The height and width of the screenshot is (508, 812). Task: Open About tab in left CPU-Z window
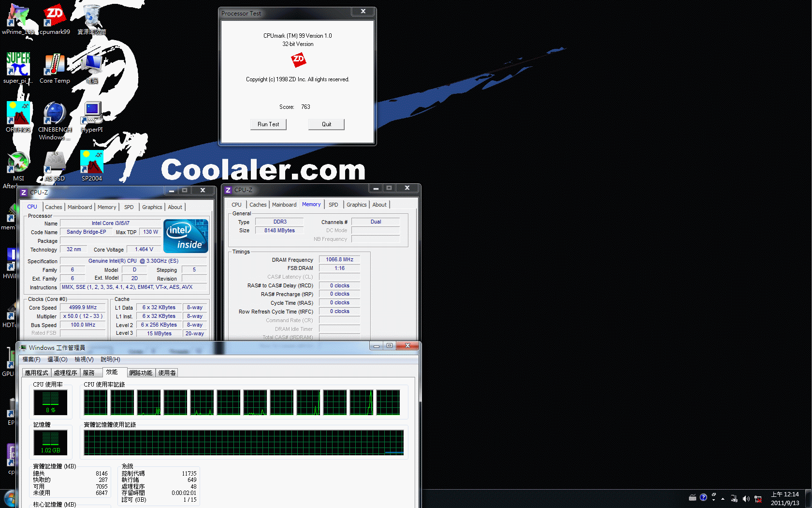coord(175,207)
